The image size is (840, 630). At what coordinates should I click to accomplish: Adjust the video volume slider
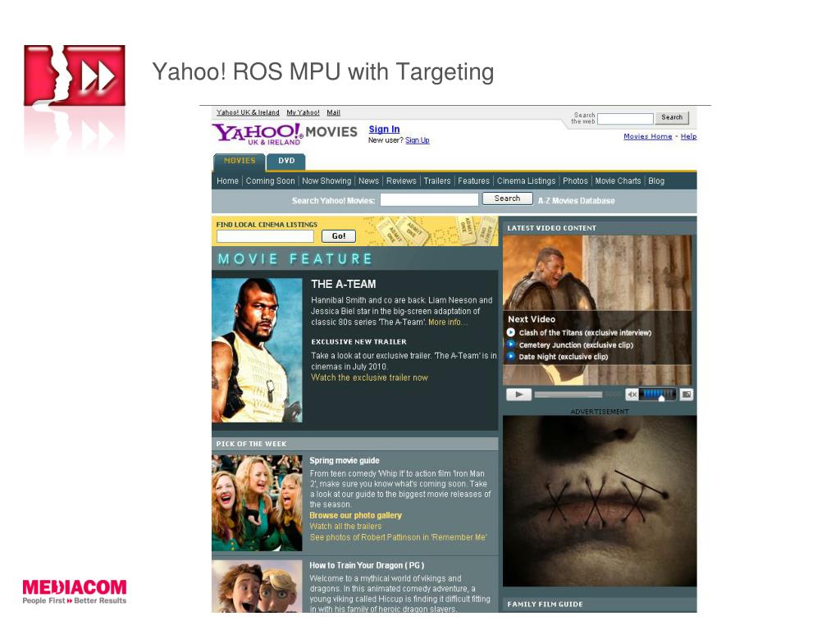(659, 395)
